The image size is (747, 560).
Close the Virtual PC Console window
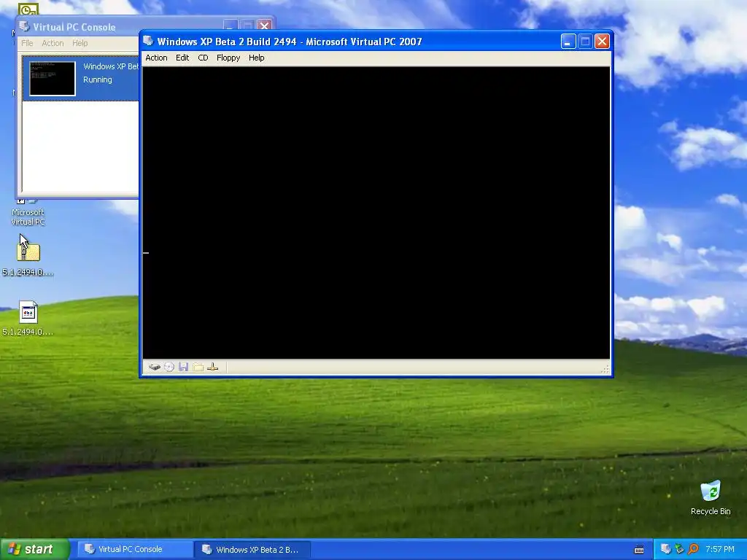[x=264, y=26]
